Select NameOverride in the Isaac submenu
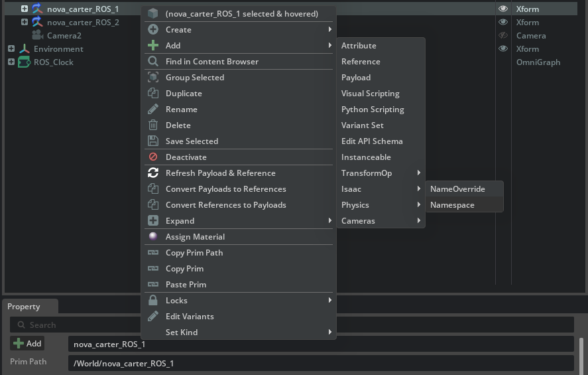Image resolution: width=588 pixels, height=375 pixels. (x=457, y=189)
